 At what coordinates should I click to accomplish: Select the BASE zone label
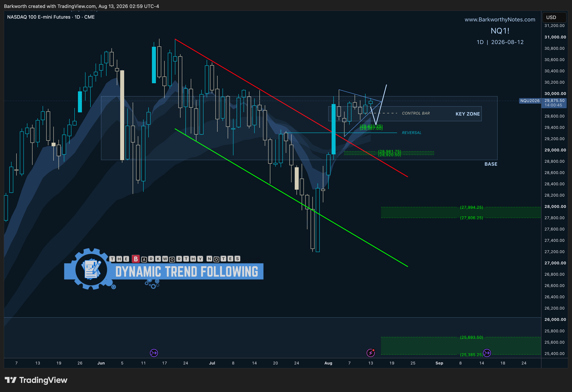[x=491, y=164]
